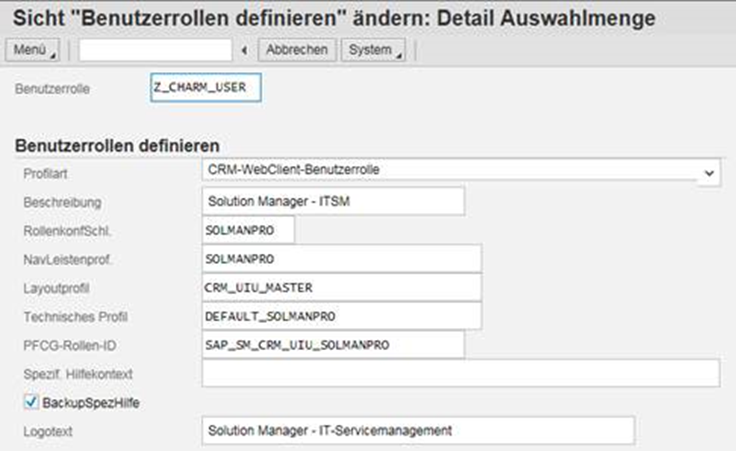Click the Benutzerrollen definieren section heading
Screen dimensions: 736x451
pyautogui.click(x=117, y=146)
